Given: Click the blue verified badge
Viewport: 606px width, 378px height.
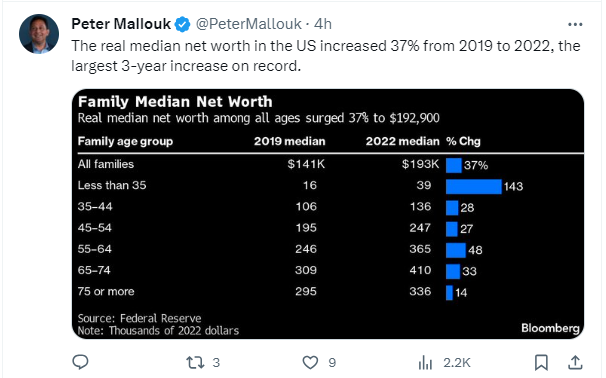Looking at the screenshot, I should tap(182, 24).
